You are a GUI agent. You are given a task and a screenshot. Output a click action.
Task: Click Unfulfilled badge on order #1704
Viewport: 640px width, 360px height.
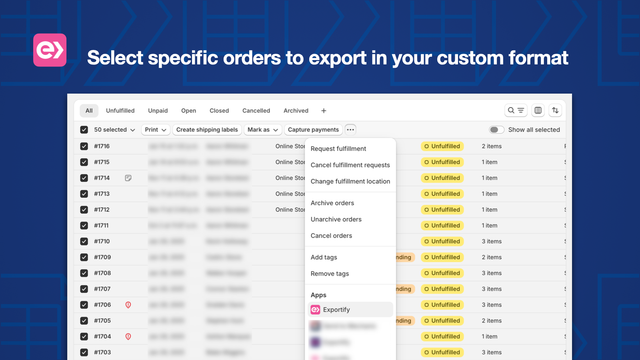click(x=442, y=337)
